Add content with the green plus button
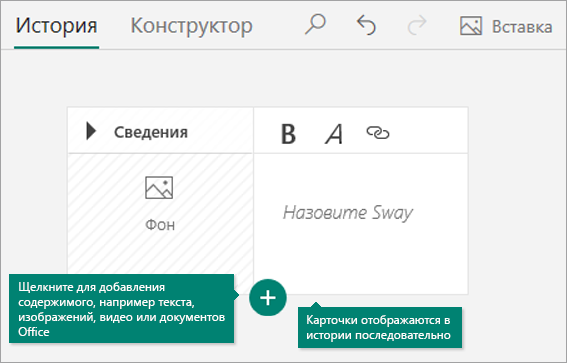This screenshot has width=567, height=363. pyautogui.click(x=268, y=298)
